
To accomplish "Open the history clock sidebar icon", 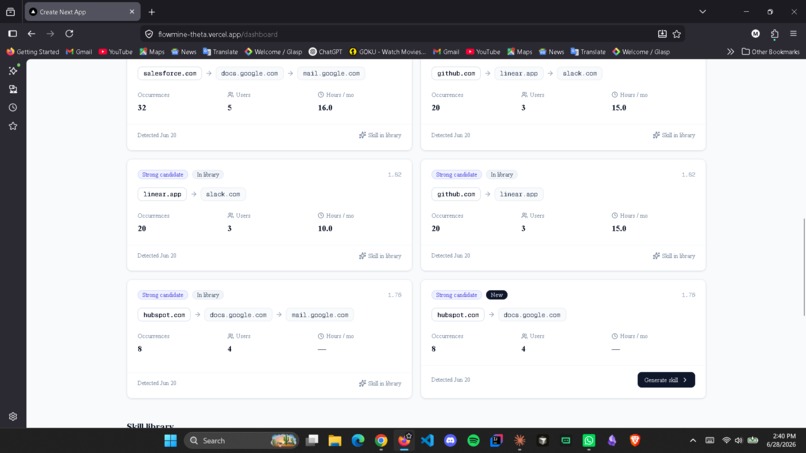I will coord(13,107).
